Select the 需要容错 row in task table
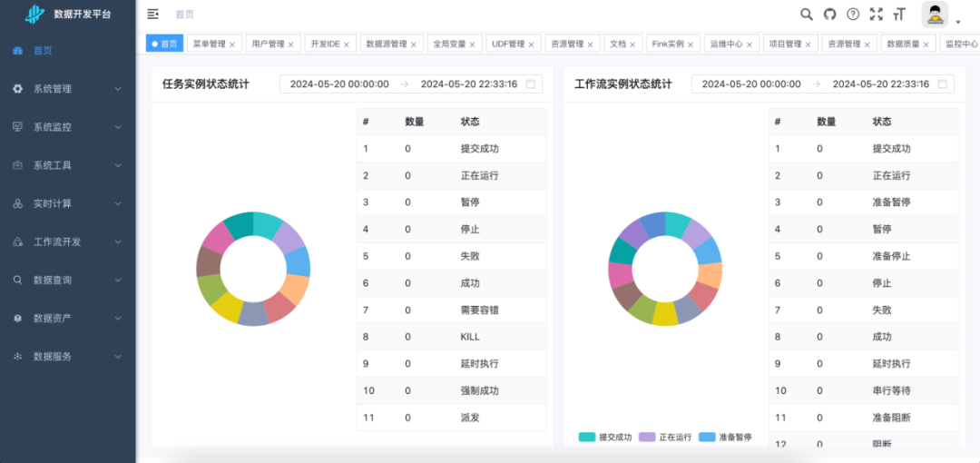This screenshot has width=980, height=463. pos(451,310)
